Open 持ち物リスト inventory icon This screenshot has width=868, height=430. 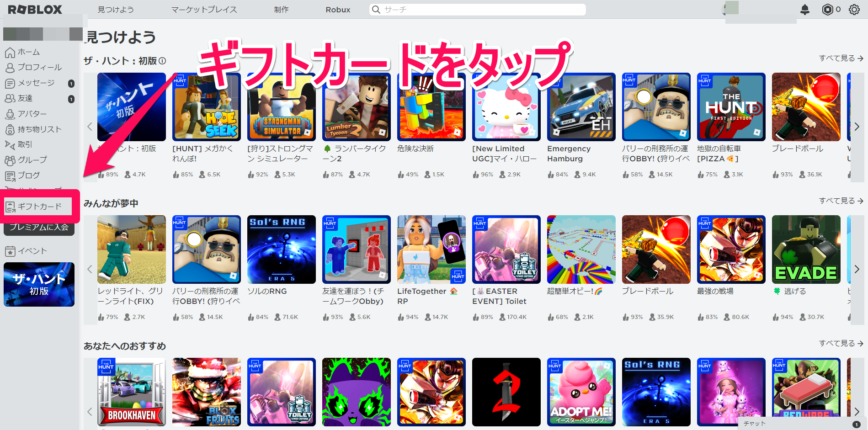point(10,129)
